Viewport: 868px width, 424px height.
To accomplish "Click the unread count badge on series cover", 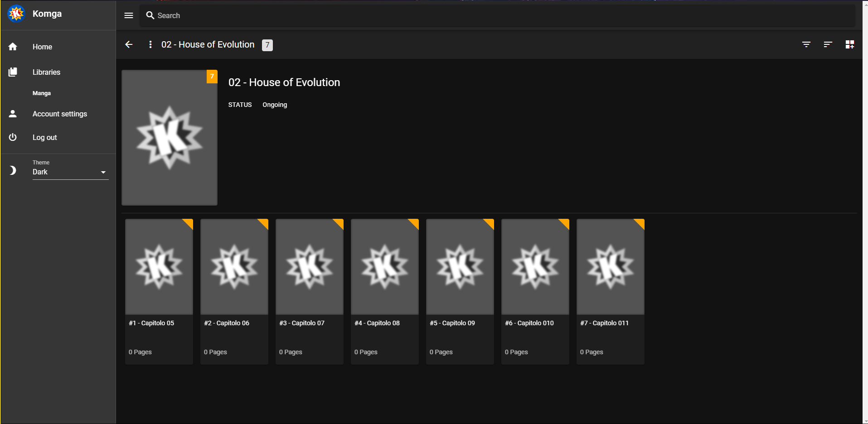I will point(212,77).
